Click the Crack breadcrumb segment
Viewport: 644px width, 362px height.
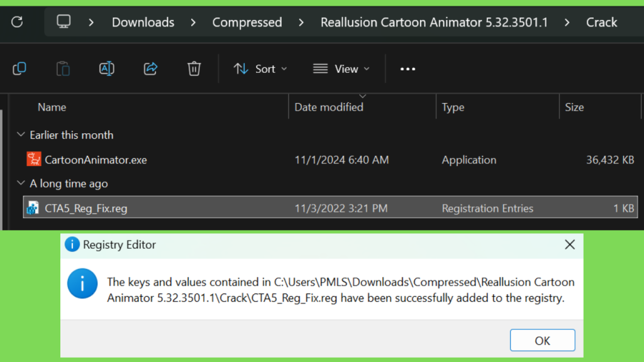tap(601, 22)
